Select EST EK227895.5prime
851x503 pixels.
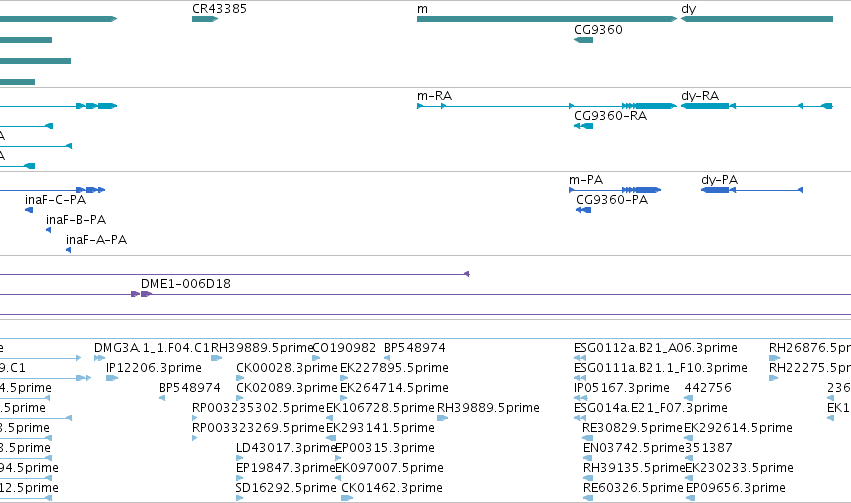tap(394, 368)
